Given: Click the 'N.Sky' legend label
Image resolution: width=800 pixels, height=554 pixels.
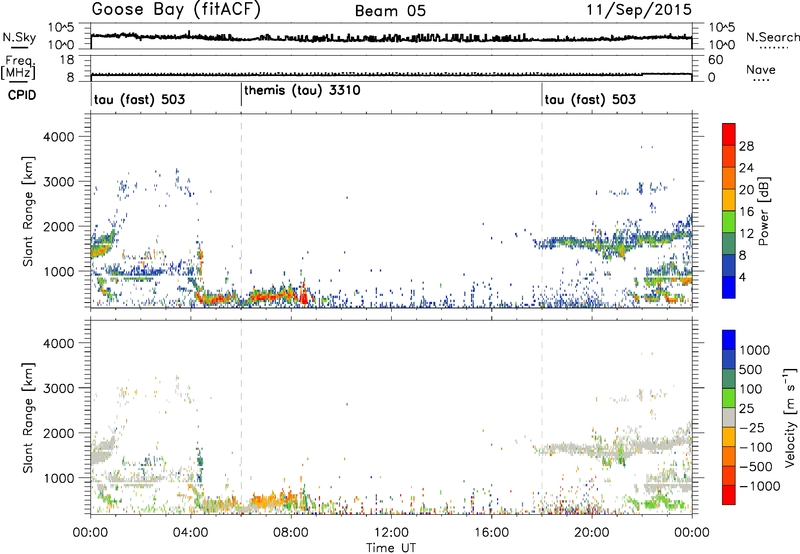Looking at the screenshot, I should coord(19,37).
